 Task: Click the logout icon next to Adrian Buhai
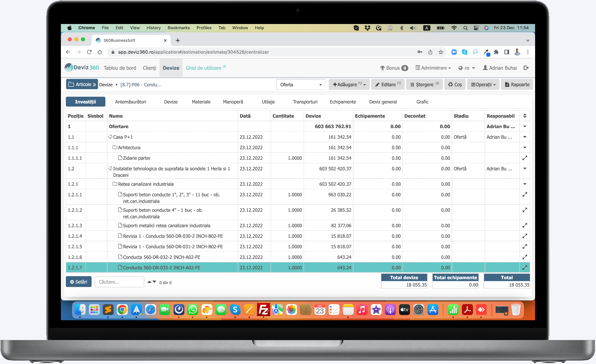coord(526,68)
